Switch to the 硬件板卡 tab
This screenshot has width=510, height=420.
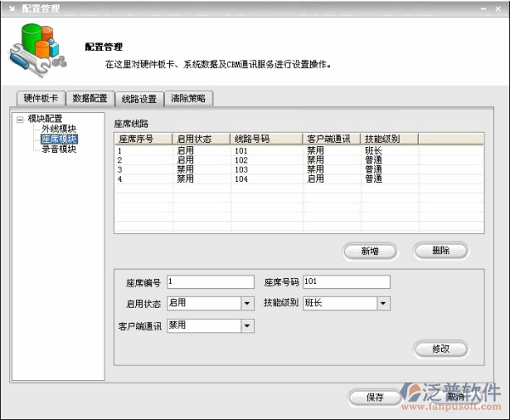coord(41,99)
